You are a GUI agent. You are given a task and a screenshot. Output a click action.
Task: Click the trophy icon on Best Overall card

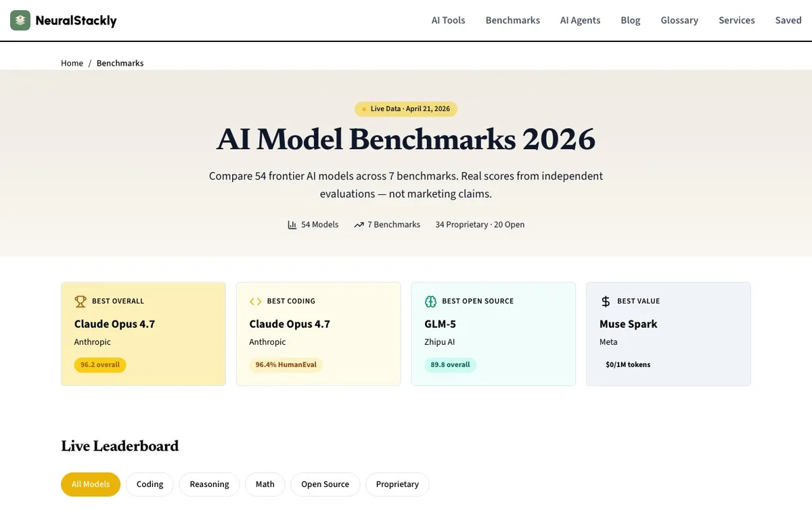click(81, 301)
